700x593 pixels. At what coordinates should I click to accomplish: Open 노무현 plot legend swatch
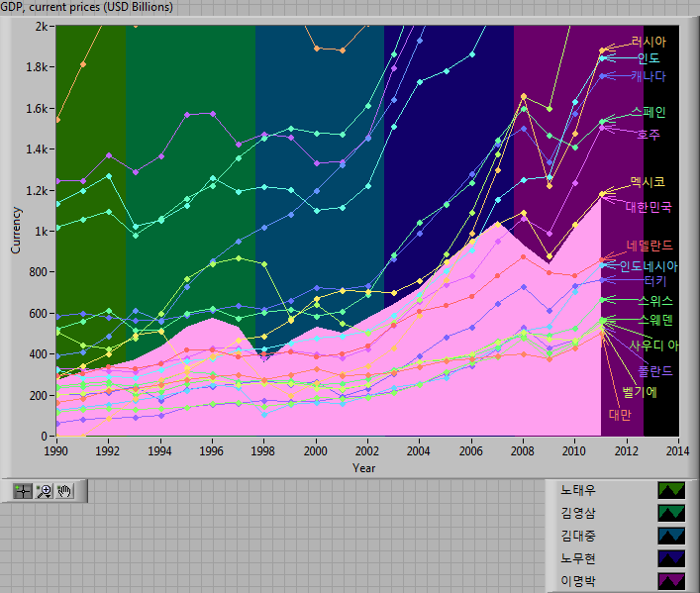pyautogui.click(x=671, y=558)
